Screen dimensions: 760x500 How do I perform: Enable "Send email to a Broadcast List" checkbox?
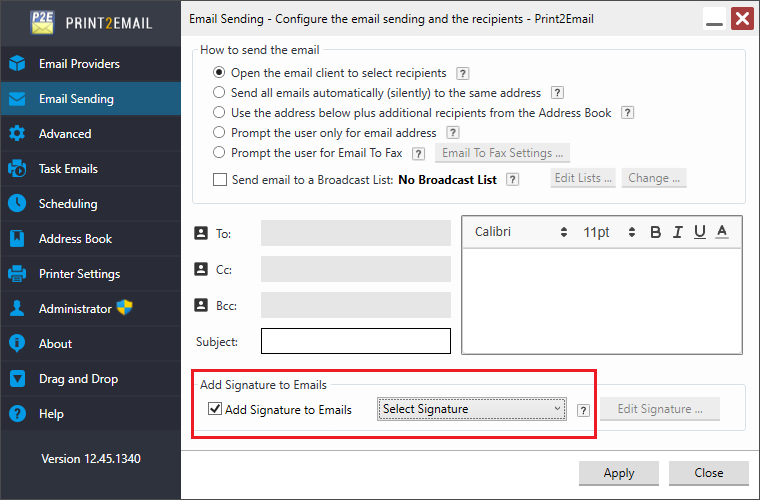[220, 180]
